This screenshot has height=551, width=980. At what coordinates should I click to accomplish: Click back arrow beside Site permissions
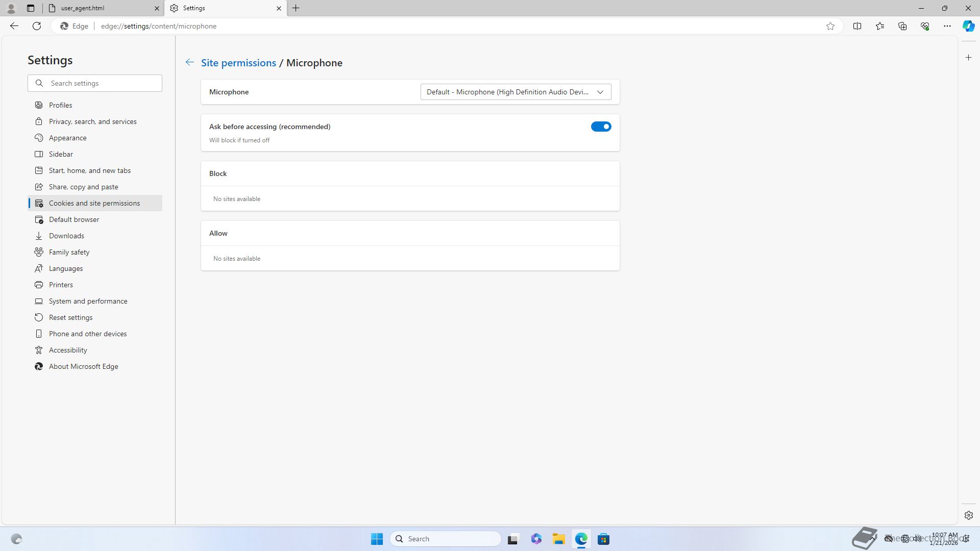(x=189, y=62)
